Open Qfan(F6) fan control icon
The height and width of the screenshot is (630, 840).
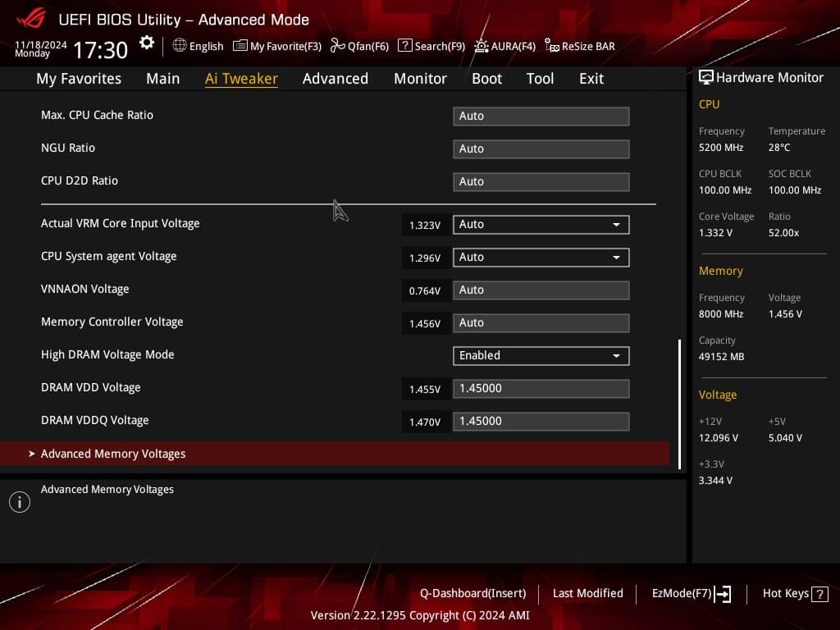point(337,46)
